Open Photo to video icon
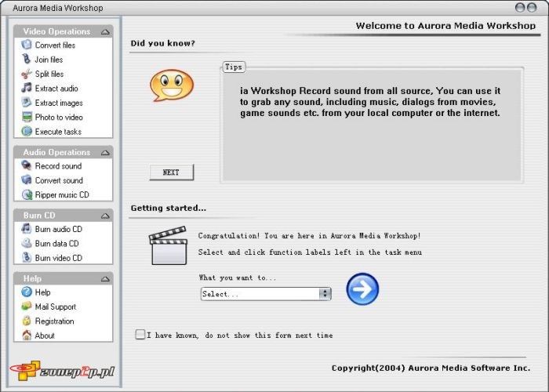549x392 pixels. tap(27, 117)
